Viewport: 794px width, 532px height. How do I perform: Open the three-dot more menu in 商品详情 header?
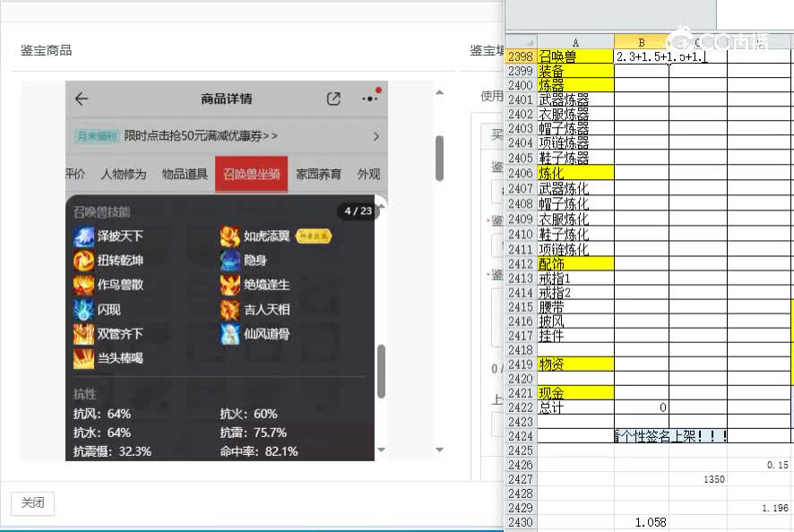point(370,99)
